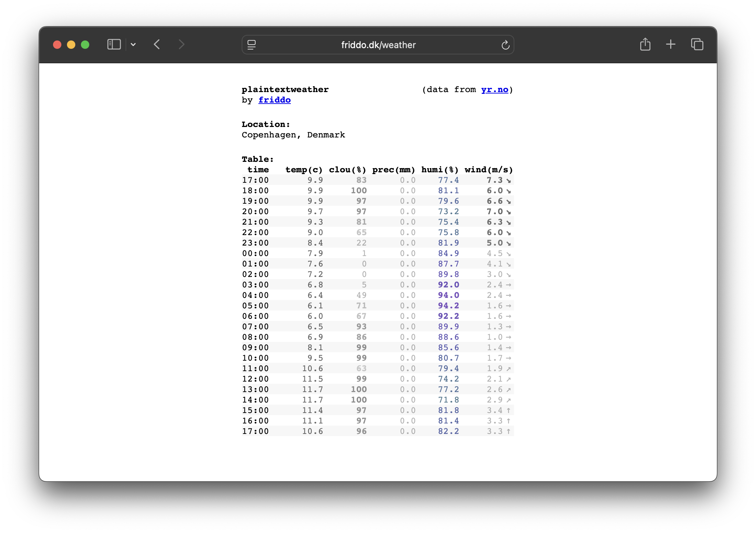
Task: Click the Copenhagen, Denmark location text
Action: [x=293, y=135]
